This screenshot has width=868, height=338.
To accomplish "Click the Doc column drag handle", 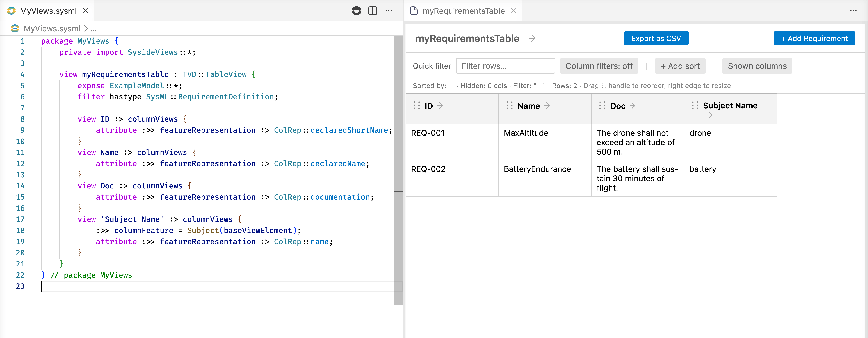I will pos(602,105).
